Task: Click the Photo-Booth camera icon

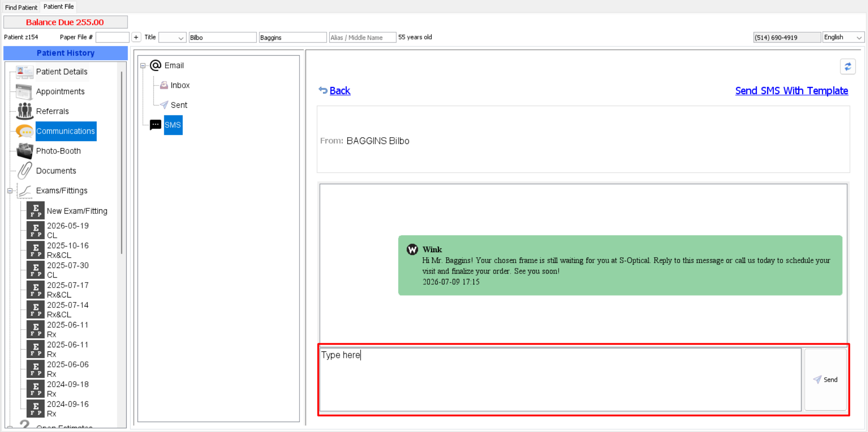Action: [25, 151]
